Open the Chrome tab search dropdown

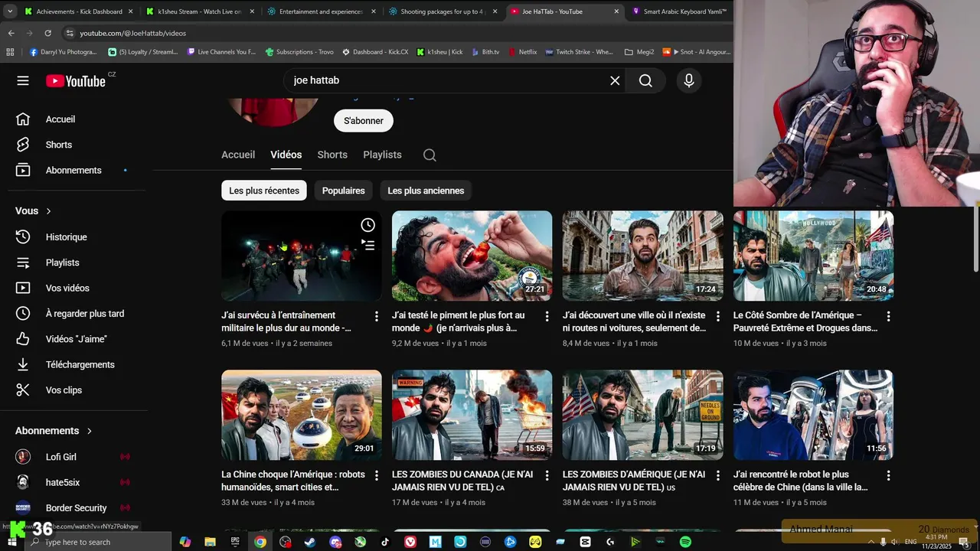coord(10,11)
